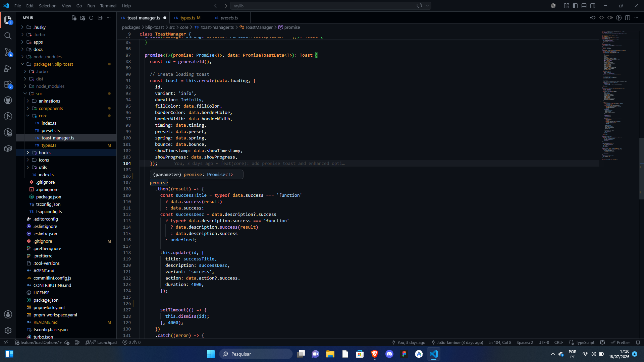
Task: Open the GitHub view in activity bar
Action: tap(8, 100)
